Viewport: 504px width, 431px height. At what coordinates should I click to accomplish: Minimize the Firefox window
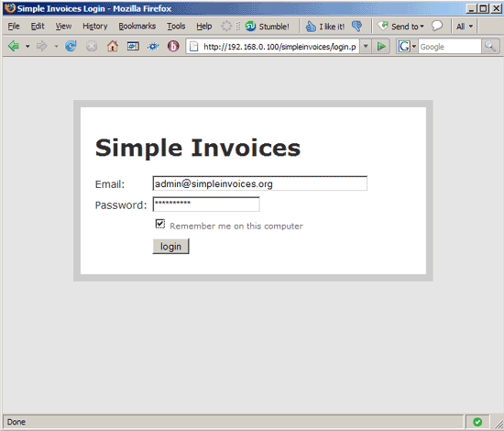(x=471, y=8)
